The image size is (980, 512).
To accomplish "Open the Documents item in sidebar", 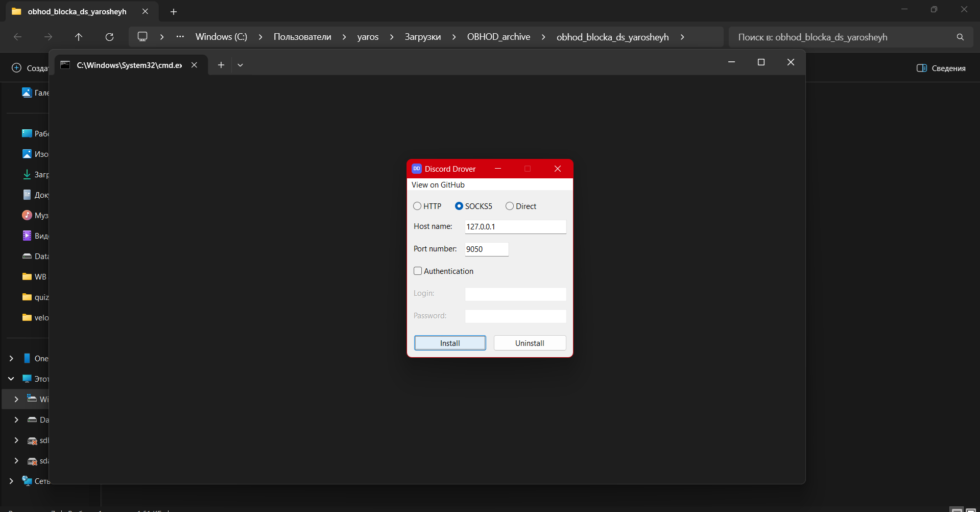I will coord(35,195).
